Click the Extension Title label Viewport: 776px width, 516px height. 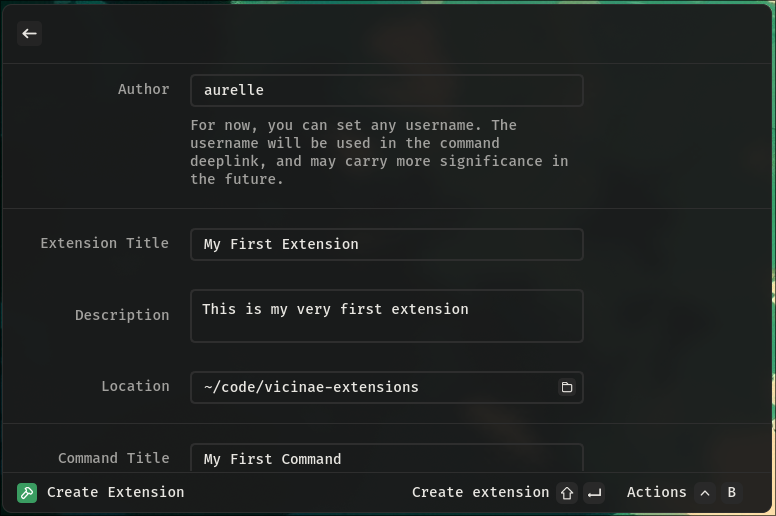104,243
